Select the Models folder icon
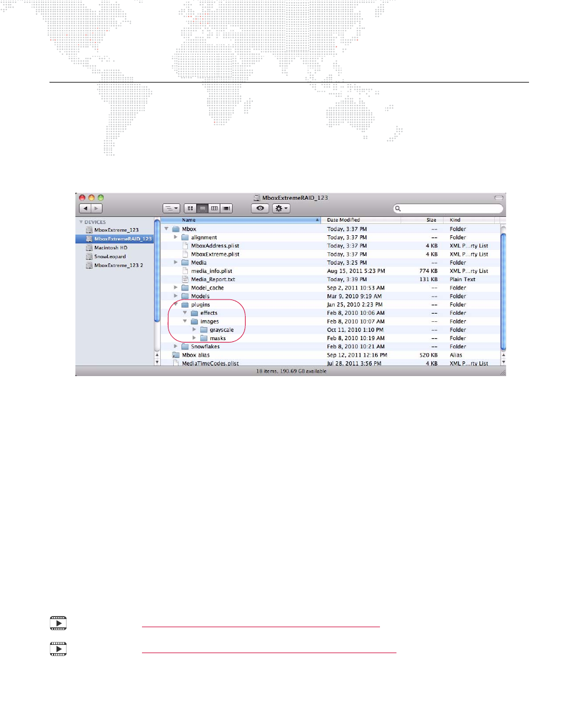 tap(185, 296)
